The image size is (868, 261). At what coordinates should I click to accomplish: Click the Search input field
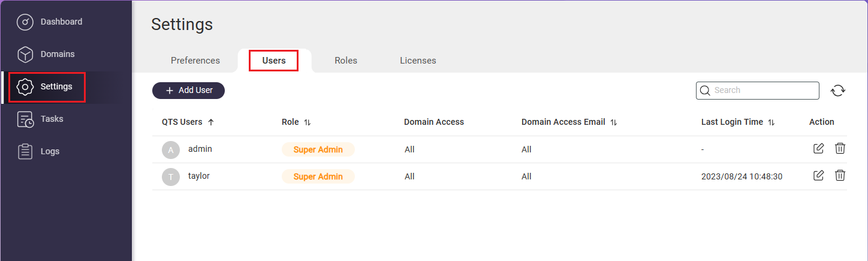tap(762, 91)
